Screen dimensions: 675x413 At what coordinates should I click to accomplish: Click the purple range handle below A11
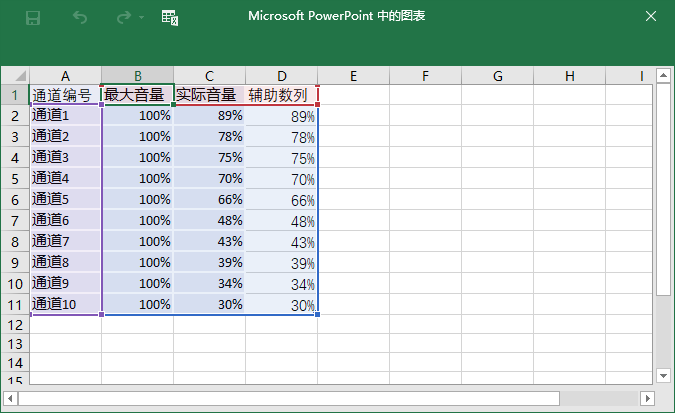102,314
